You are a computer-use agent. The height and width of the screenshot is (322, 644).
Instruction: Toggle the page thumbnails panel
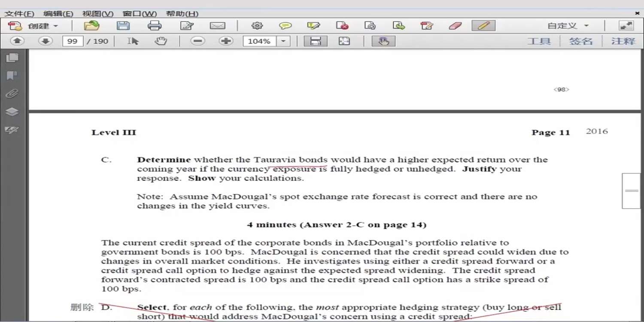[12, 58]
